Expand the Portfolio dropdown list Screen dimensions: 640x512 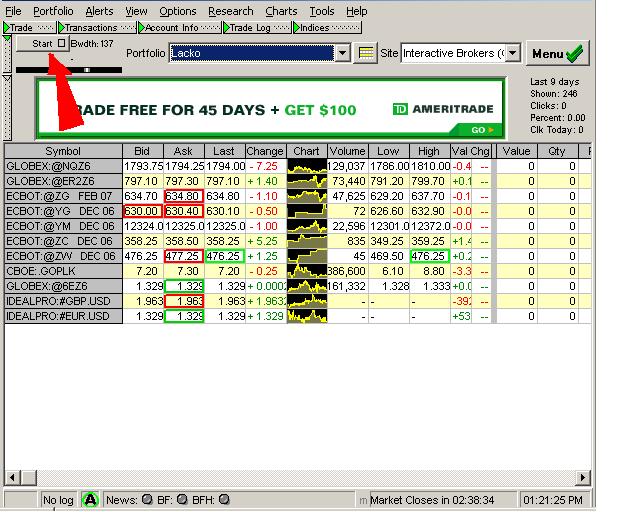342,53
